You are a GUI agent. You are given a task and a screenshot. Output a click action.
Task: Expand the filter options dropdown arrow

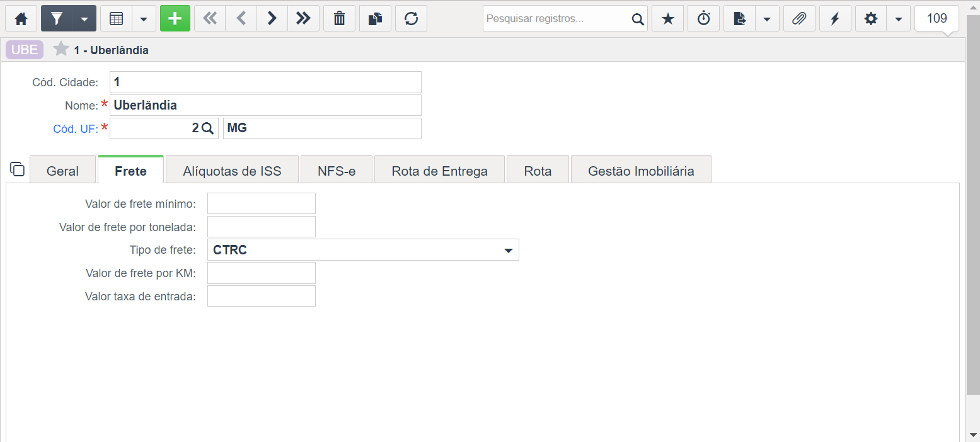[x=85, y=19]
